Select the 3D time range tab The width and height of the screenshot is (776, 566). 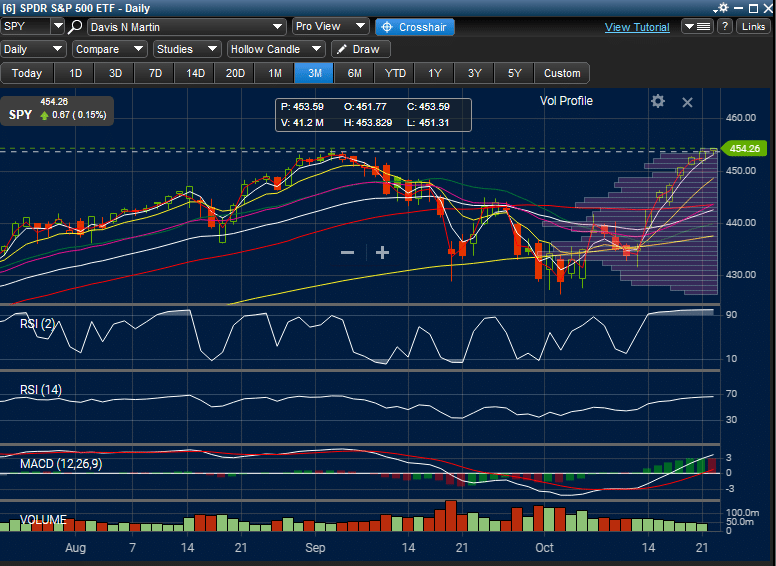[115, 73]
